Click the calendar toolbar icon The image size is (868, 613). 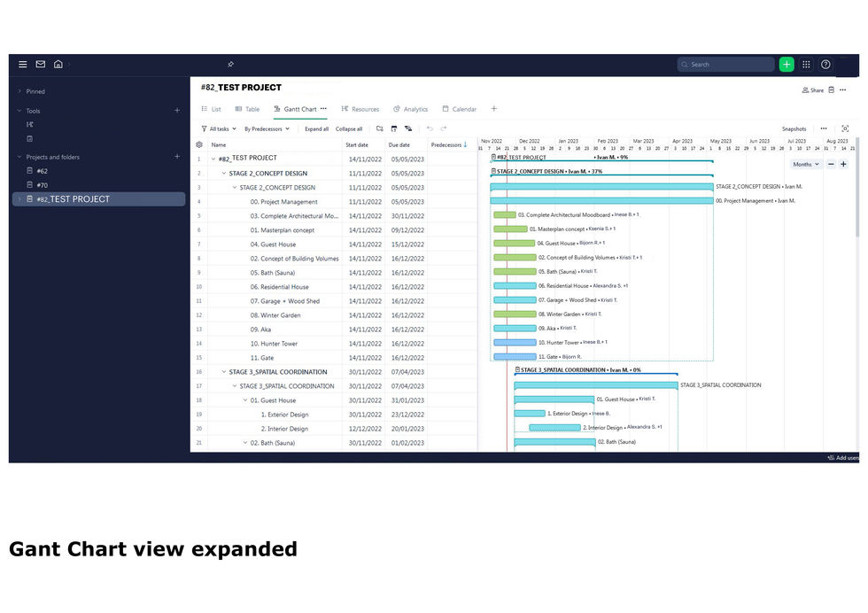coord(394,128)
